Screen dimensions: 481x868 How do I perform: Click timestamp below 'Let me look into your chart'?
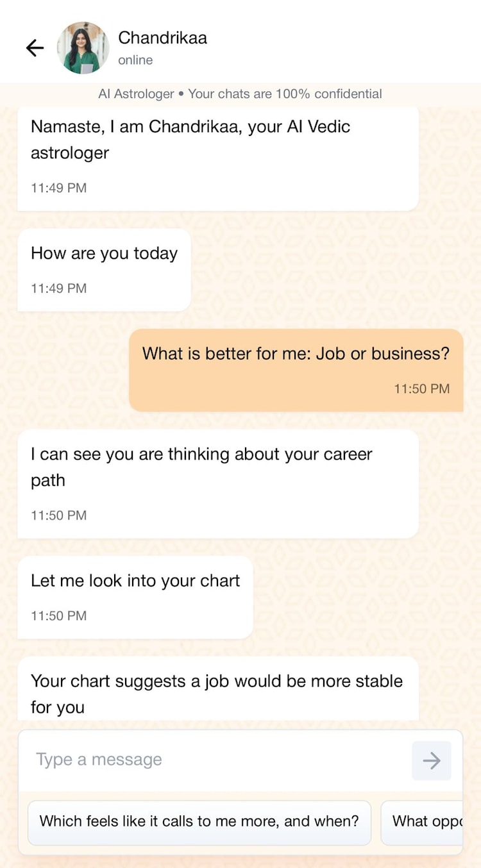[58, 616]
